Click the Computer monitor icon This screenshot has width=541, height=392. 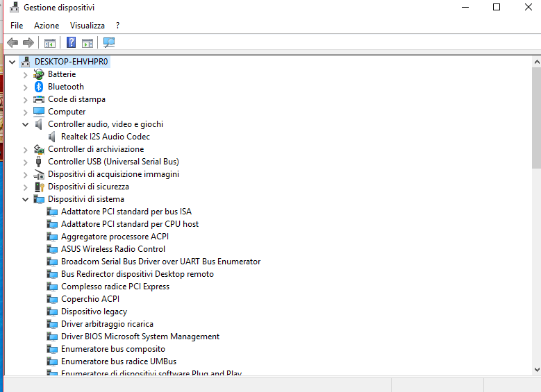point(39,112)
